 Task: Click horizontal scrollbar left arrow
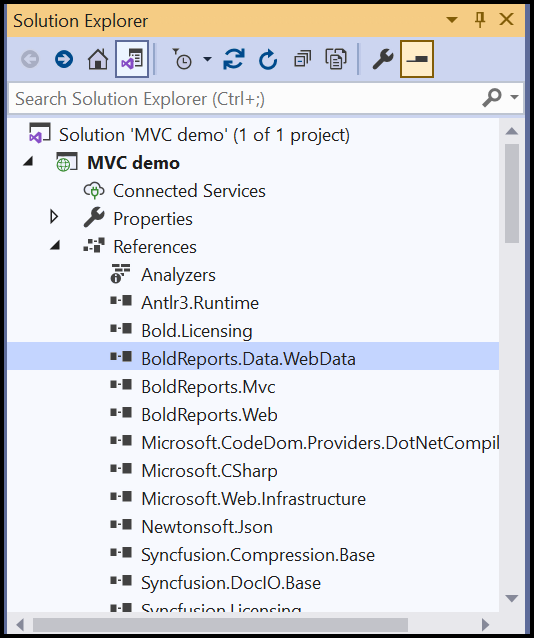click(x=20, y=624)
